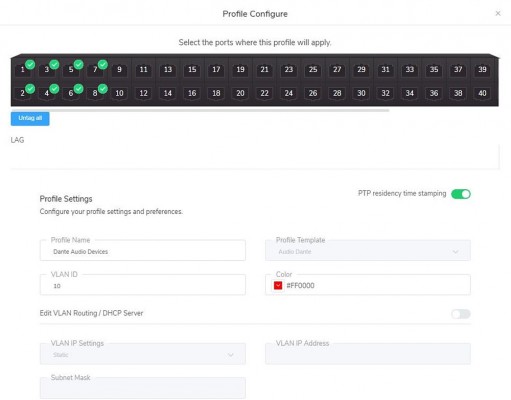Deselect port 1 on the switch
The image size is (511, 400).
[x=23, y=70]
